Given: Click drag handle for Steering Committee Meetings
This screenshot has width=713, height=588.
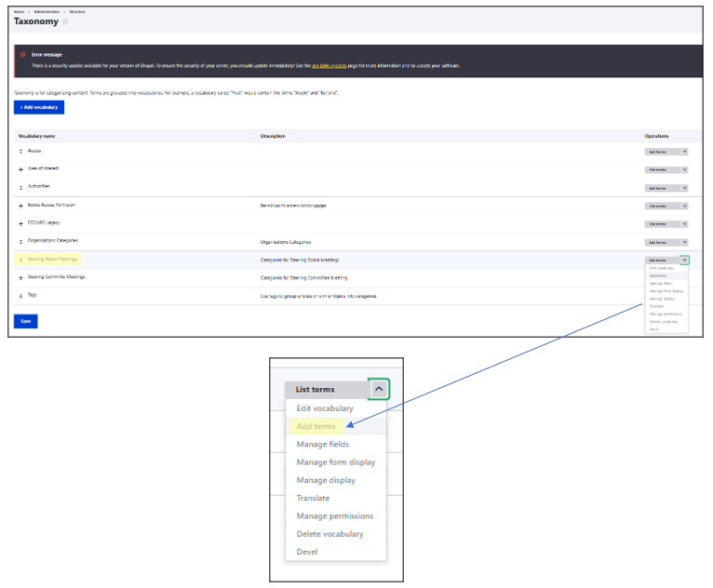Looking at the screenshot, I should (x=20, y=277).
